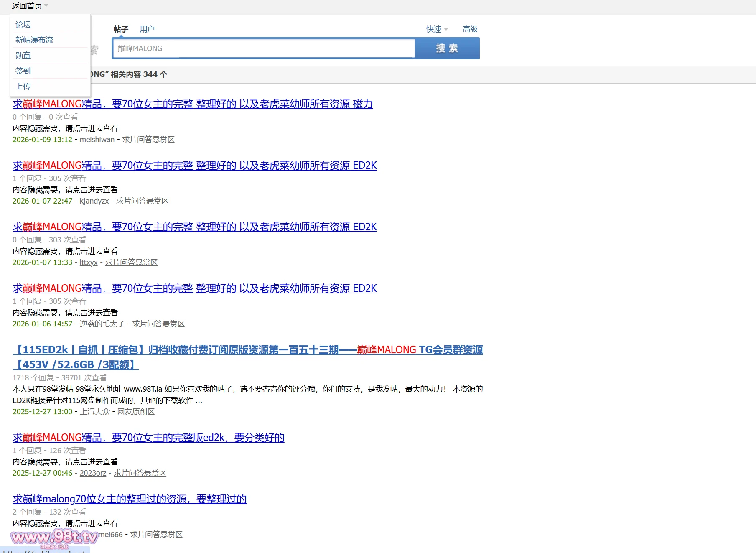
Task: Choose 新帖瀑布流 in the menu
Action: tap(34, 40)
